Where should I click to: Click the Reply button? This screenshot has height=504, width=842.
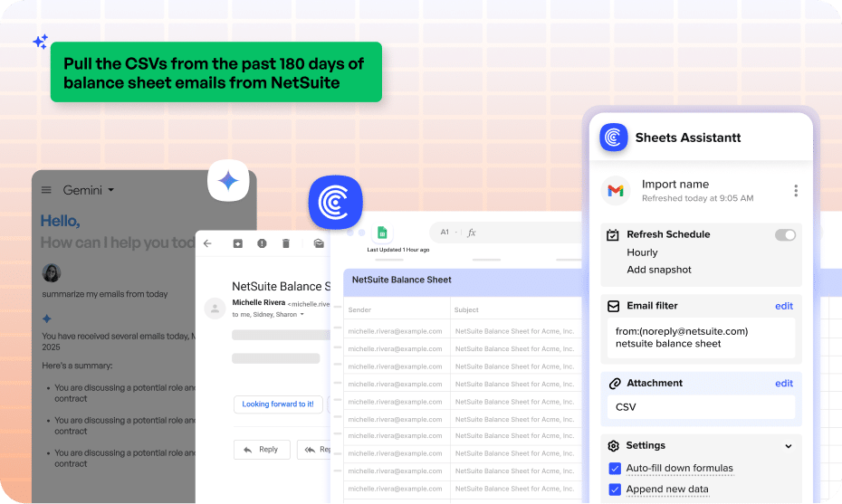point(262,450)
